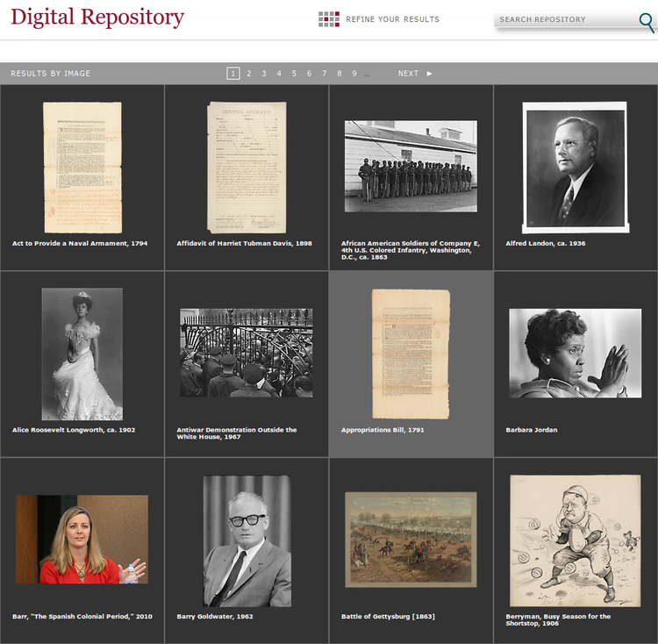This screenshot has height=644, width=658.
Task: Click the Next page link
Action: [408, 74]
